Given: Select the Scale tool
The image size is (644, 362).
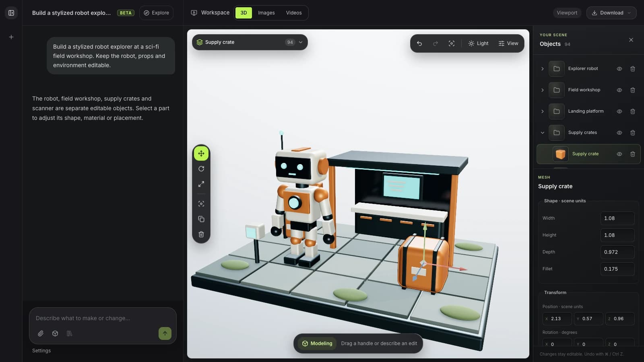Looking at the screenshot, I should (201, 184).
